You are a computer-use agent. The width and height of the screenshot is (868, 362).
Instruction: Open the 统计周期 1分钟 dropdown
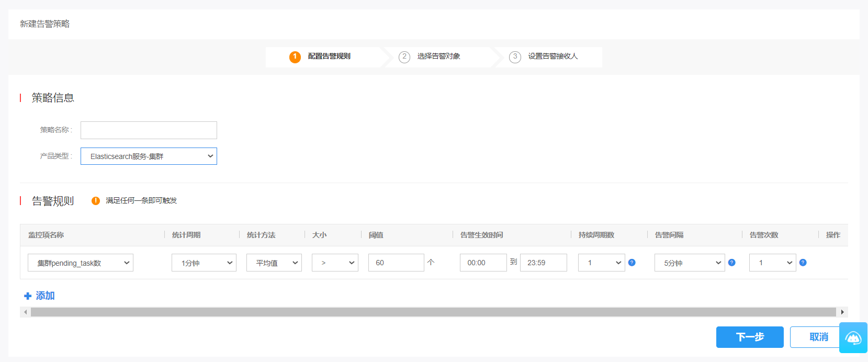pyautogui.click(x=204, y=263)
